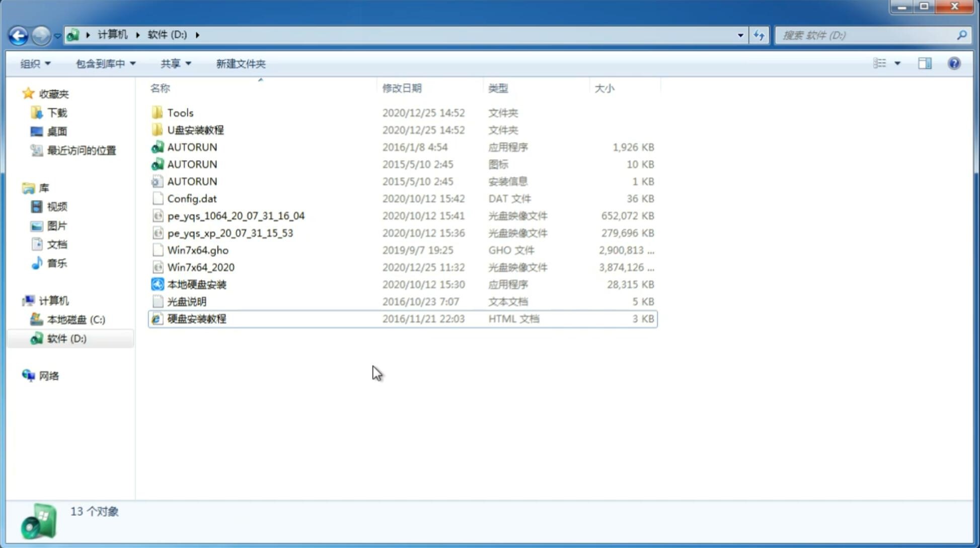Click 软件 (D:) drive in sidebar
Viewport: 980px width, 548px height.
pos(66,338)
